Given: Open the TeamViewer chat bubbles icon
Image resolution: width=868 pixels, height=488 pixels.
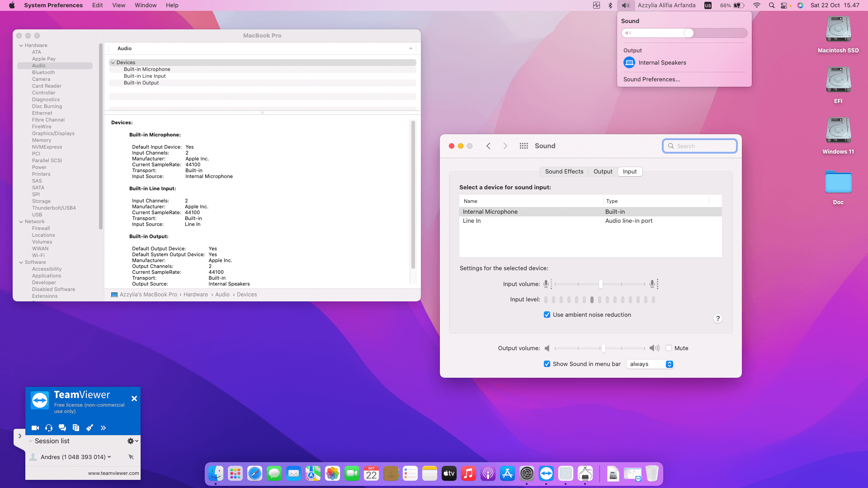Looking at the screenshot, I should tap(62, 428).
